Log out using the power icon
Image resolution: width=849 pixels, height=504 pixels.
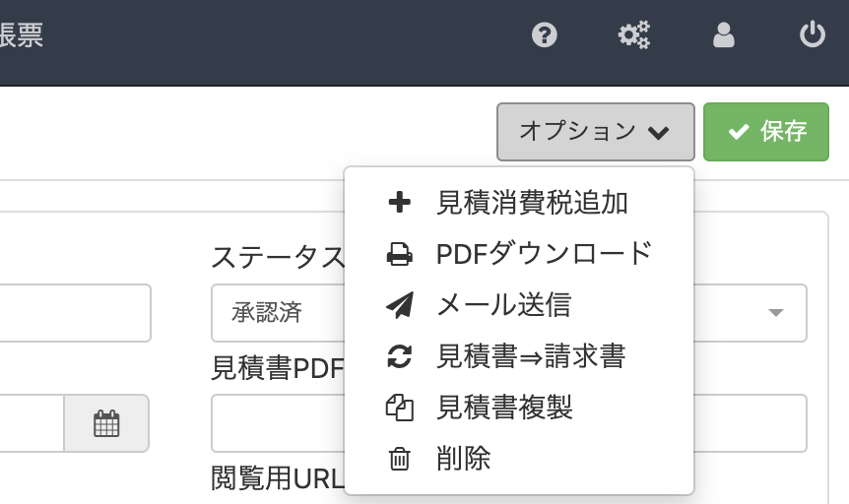click(812, 36)
